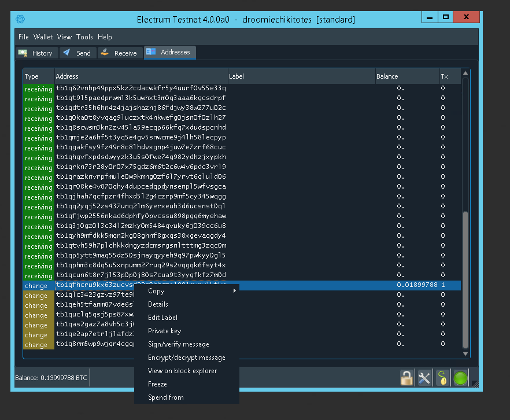Open the Wallet menu
Viewport: 510px width, 420px height.
(x=43, y=37)
